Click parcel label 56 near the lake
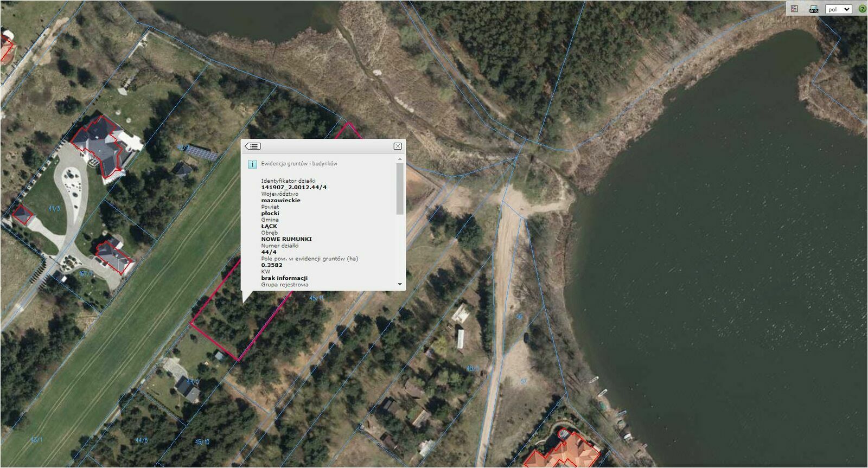Screen dimensions: 868x468 519,316
